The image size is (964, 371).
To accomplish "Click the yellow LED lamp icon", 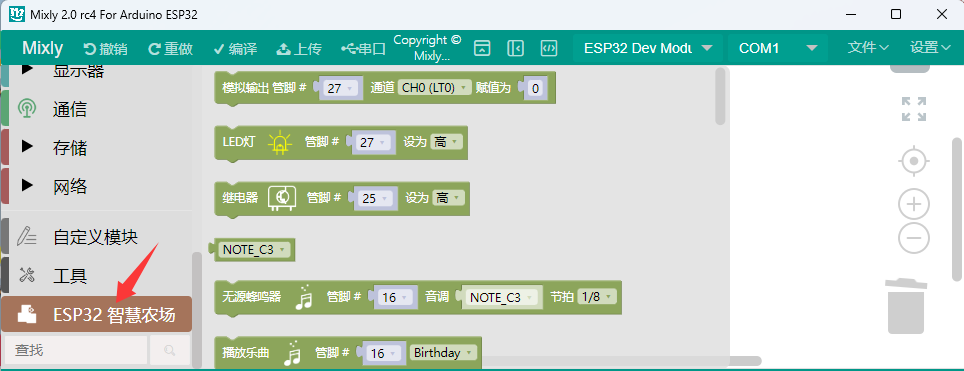I will pos(280,142).
